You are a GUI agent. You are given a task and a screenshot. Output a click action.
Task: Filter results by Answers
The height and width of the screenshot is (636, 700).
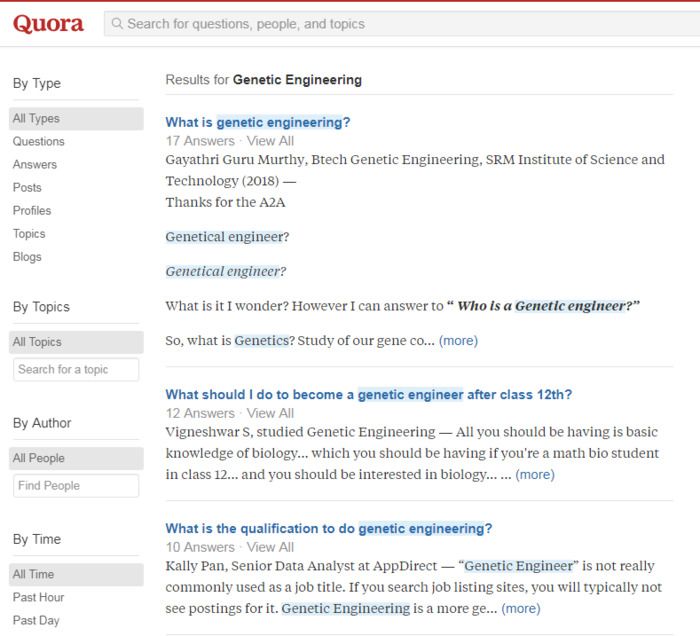(x=35, y=164)
